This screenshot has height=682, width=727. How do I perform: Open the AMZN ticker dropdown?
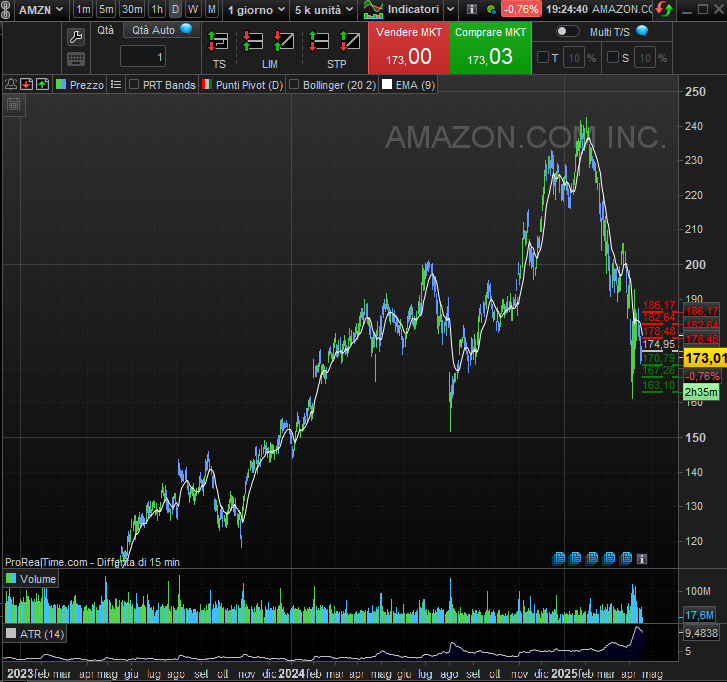click(x=40, y=10)
